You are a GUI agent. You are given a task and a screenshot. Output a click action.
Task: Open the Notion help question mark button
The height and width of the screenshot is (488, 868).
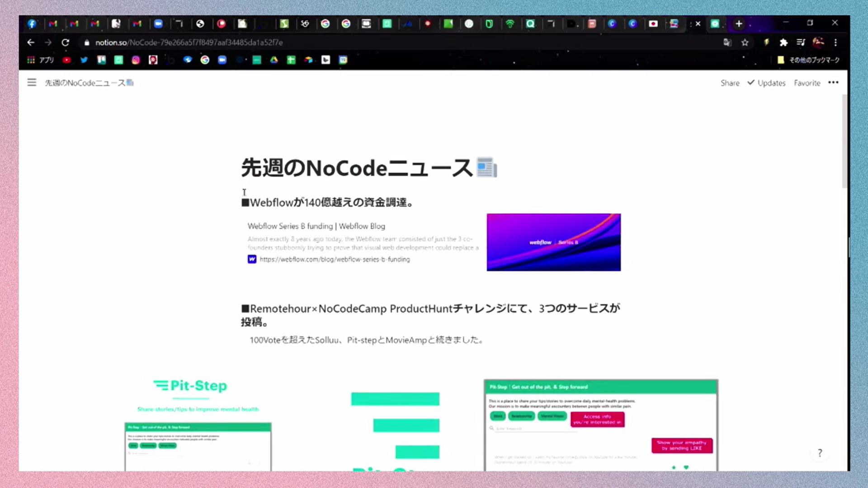(820, 453)
